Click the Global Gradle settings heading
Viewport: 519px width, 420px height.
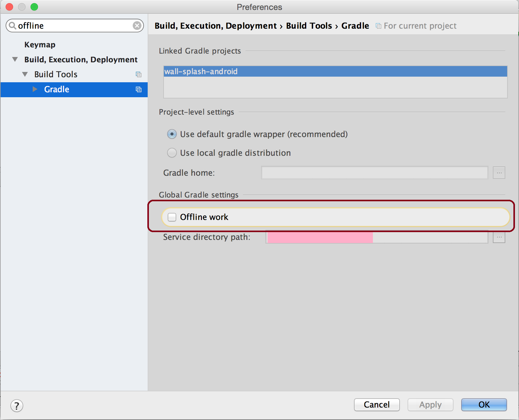[x=198, y=195]
